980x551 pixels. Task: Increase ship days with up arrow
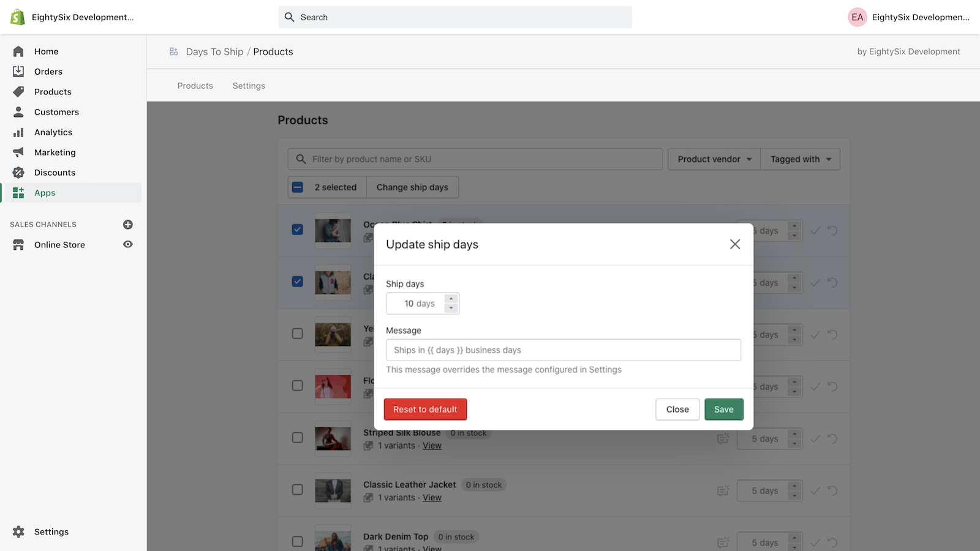pyautogui.click(x=451, y=299)
